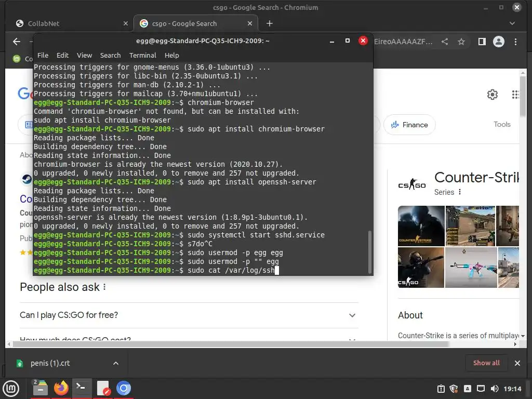Open the Chromium three-dot menu

[x=515, y=42]
